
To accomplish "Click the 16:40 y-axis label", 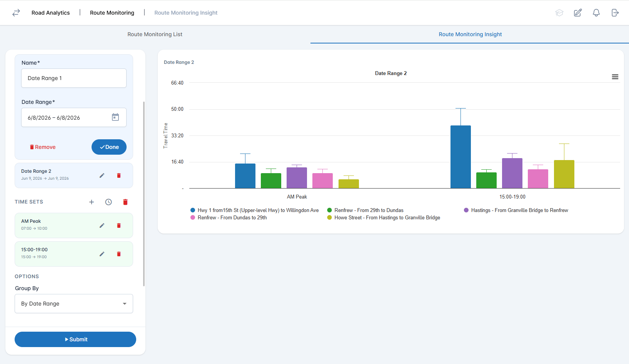I will (x=177, y=162).
